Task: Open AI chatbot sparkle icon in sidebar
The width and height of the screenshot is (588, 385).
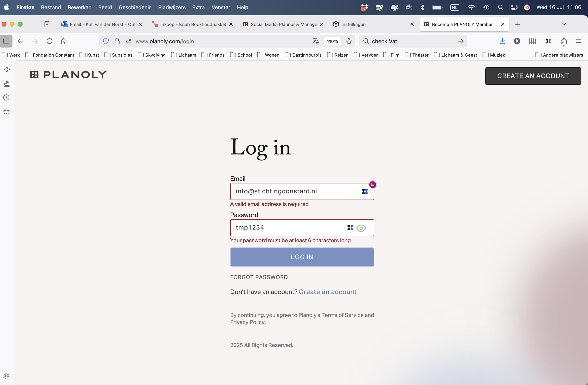Action: pos(6,69)
